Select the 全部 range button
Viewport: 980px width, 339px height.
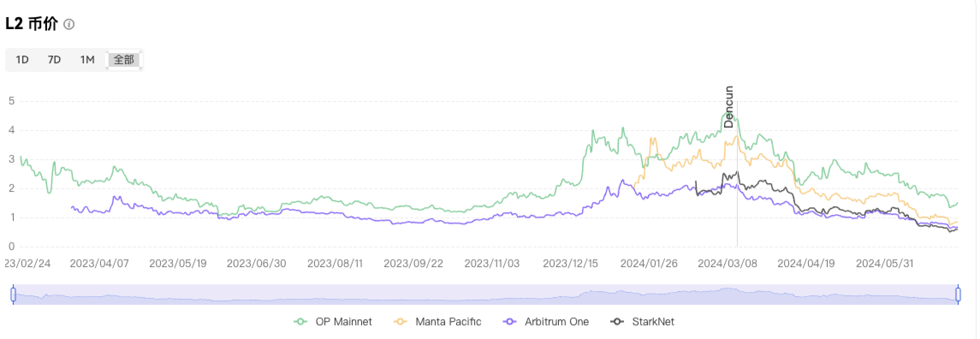[x=124, y=59]
